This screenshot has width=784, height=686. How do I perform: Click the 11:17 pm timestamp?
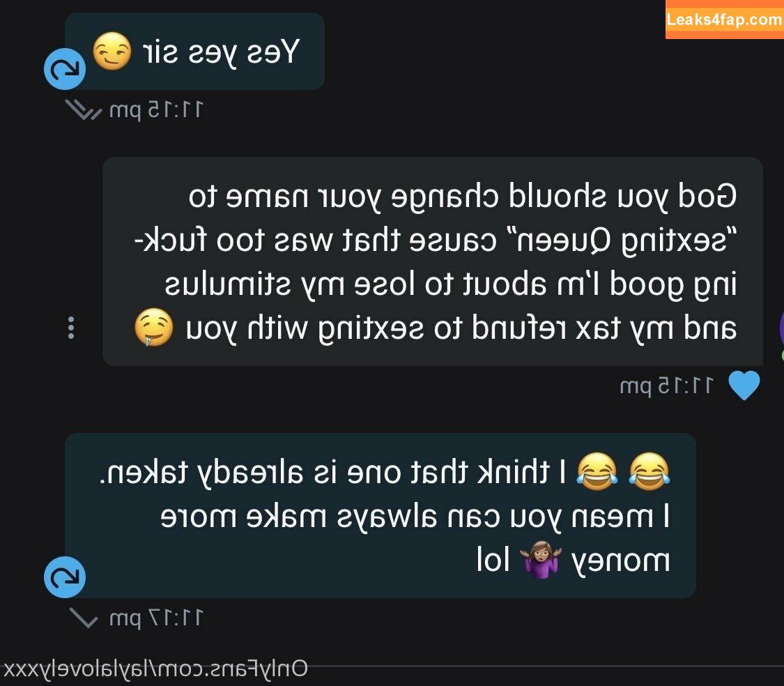[156, 618]
